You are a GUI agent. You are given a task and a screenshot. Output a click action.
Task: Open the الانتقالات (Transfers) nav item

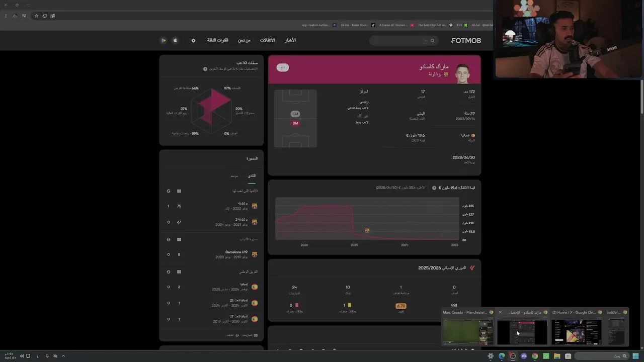point(267,40)
